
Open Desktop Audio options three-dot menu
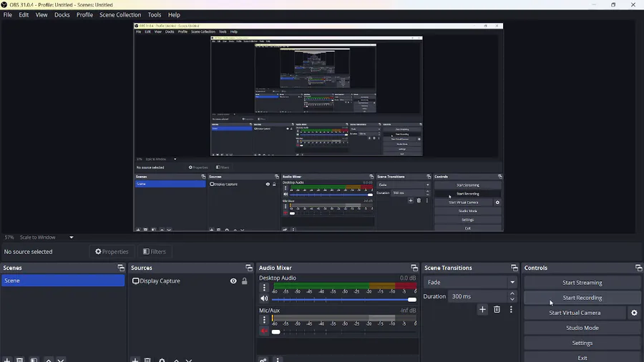click(x=264, y=288)
